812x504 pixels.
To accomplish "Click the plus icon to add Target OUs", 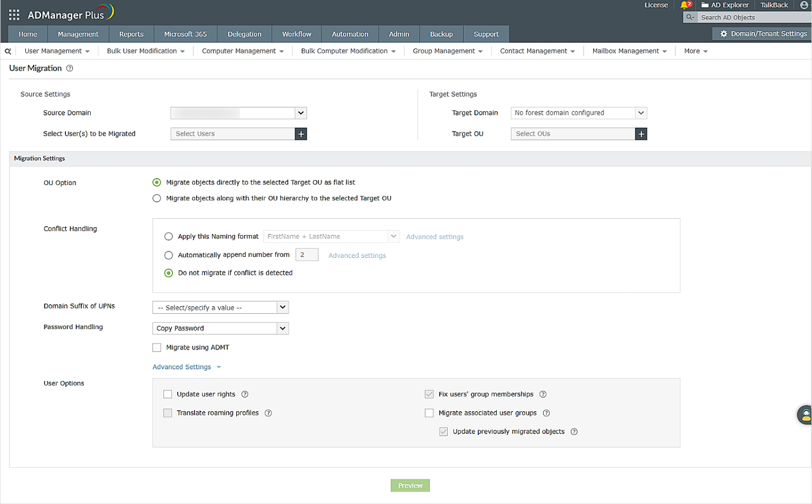I will pos(641,133).
